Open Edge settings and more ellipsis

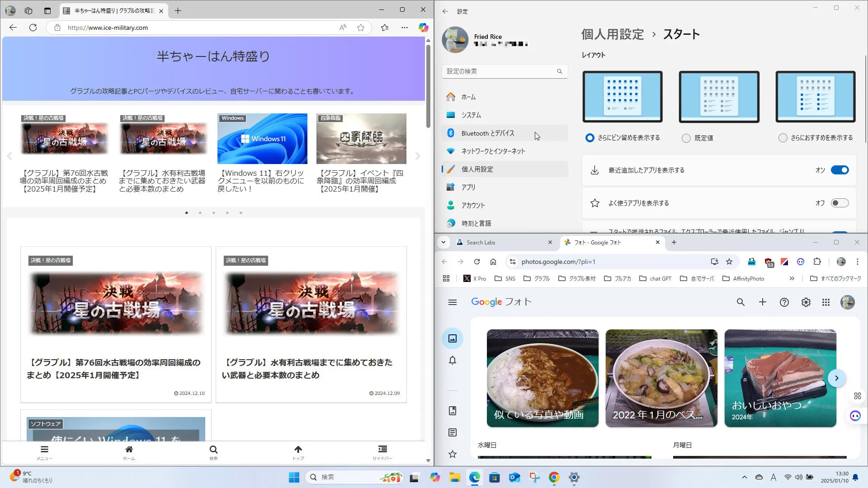405,28
